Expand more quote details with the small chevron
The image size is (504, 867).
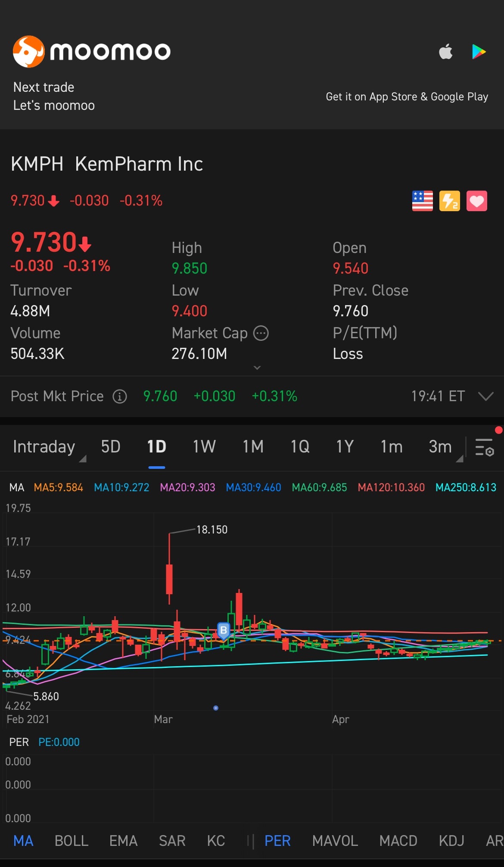[x=257, y=368]
